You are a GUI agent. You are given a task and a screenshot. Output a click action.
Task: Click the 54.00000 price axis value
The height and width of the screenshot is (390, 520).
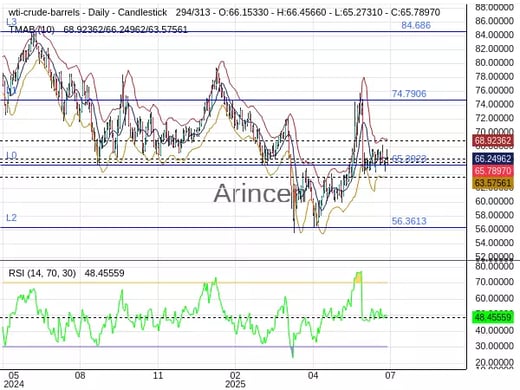[494, 243]
